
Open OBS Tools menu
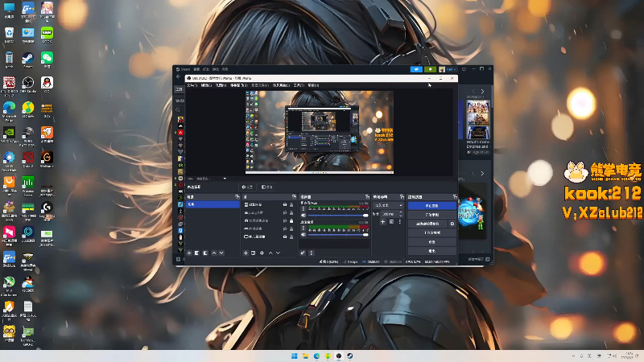pyautogui.click(x=299, y=85)
